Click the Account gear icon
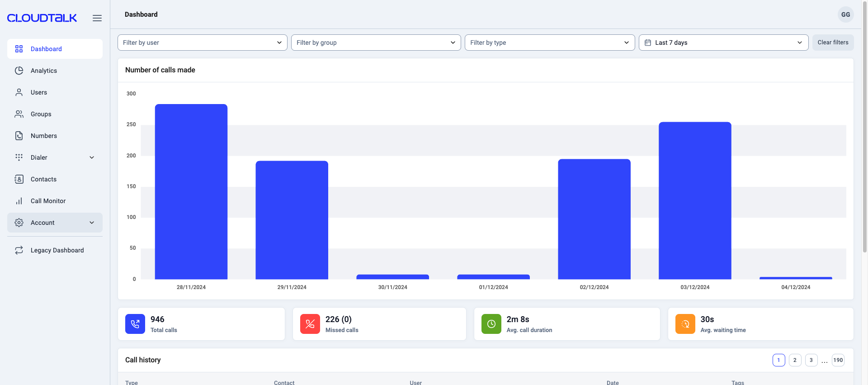This screenshot has height=385, width=868. (19, 223)
